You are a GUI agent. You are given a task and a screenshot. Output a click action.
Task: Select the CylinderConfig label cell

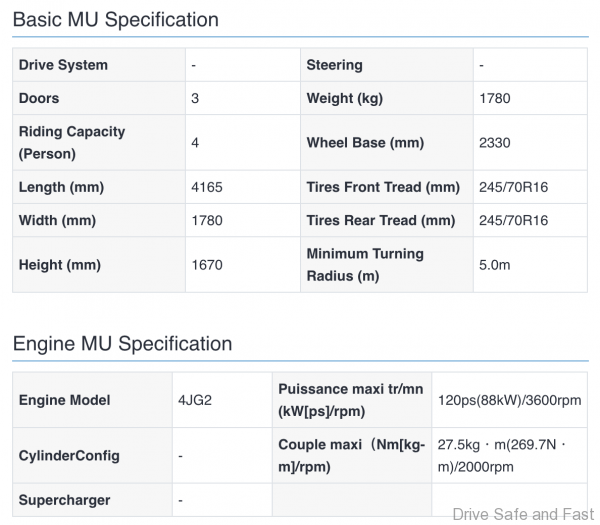click(x=69, y=455)
